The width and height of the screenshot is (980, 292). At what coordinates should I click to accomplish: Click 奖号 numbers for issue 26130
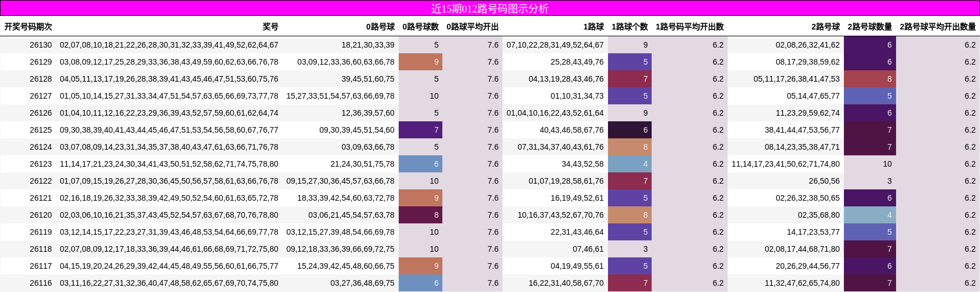pyautogui.click(x=169, y=45)
